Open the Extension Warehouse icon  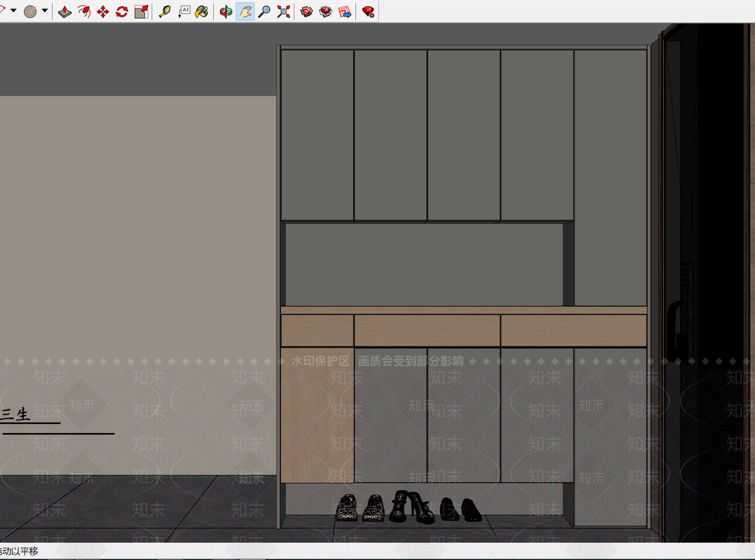[326, 12]
